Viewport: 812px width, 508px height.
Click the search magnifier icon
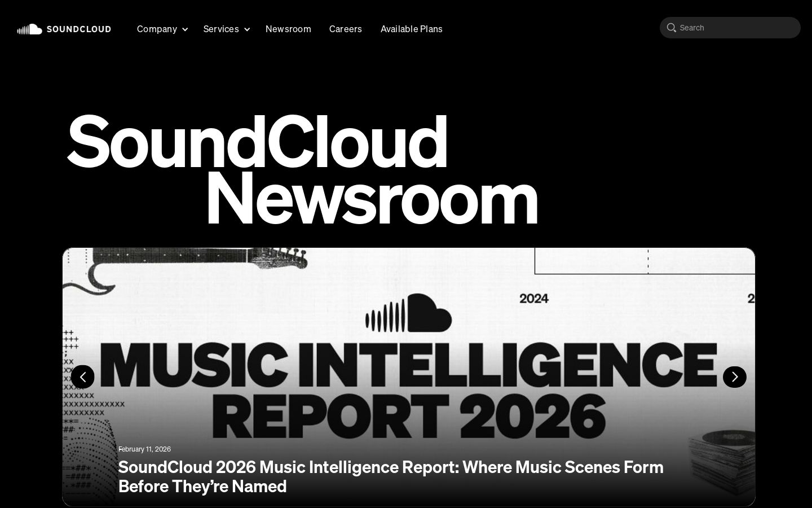(x=671, y=28)
